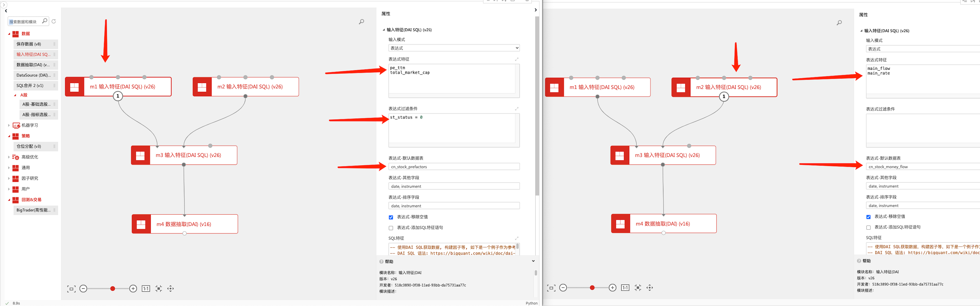Select the m4 数据抽取 node on right canvas
Image resolution: width=980 pixels, height=306 pixels.
(x=663, y=224)
